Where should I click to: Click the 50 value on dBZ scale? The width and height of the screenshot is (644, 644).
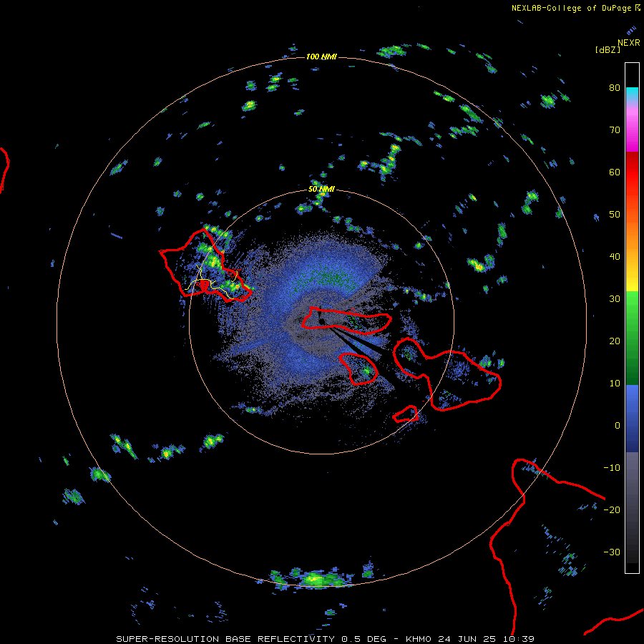click(x=615, y=215)
